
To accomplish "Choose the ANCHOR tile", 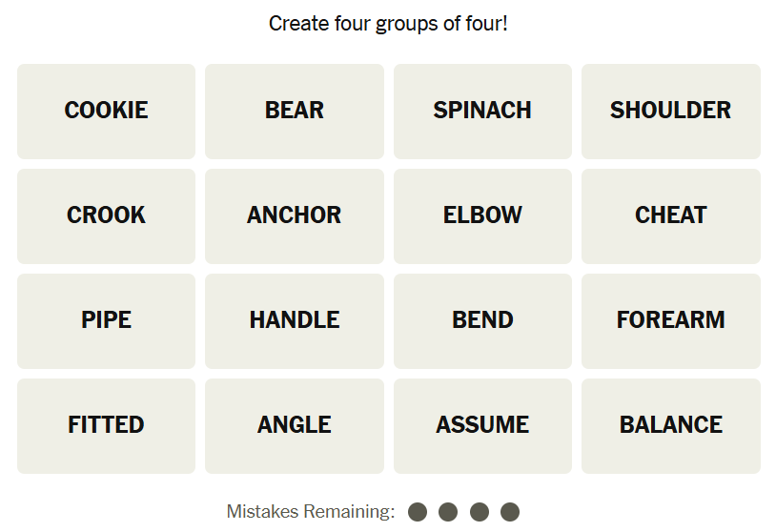I will pos(295,215).
